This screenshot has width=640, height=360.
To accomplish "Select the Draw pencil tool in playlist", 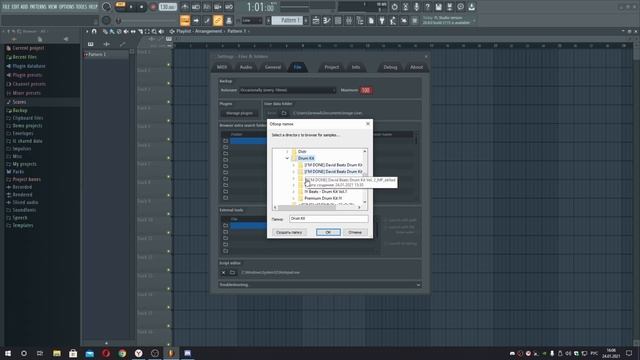I will [105, 31].
